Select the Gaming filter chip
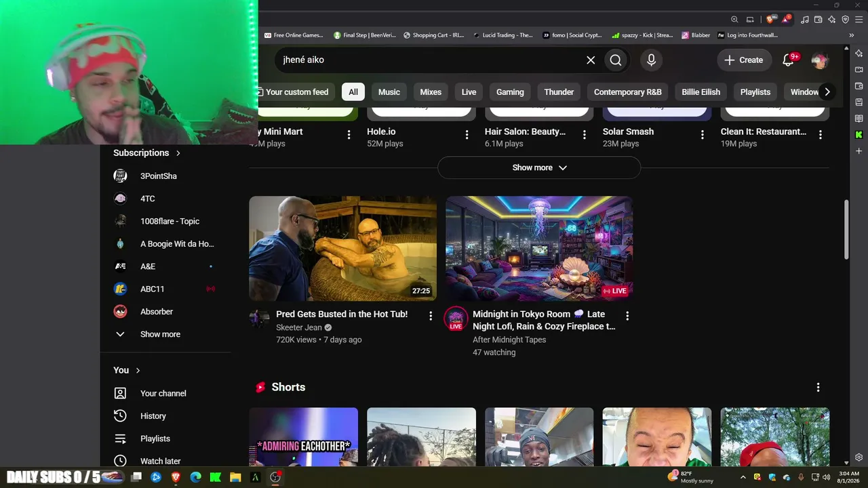The height and width of the screenshot is (488, 868). point(510,92)
